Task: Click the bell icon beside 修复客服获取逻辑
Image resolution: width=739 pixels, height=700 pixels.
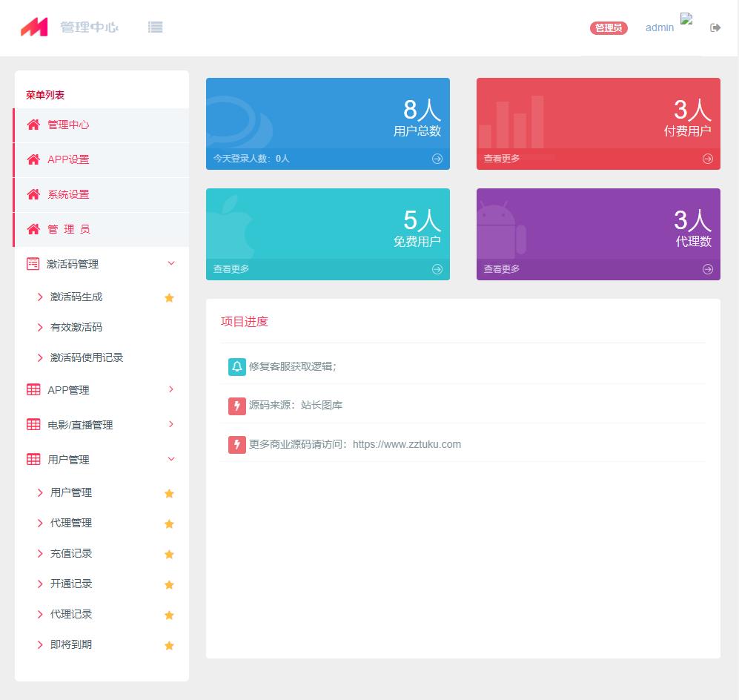Action: (237, 366)
